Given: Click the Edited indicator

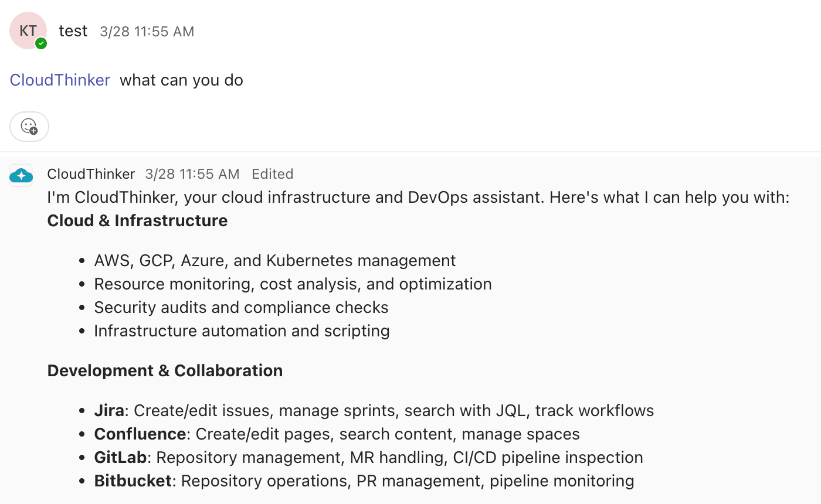Looking at the screenshot, I should tap(272, 173).
